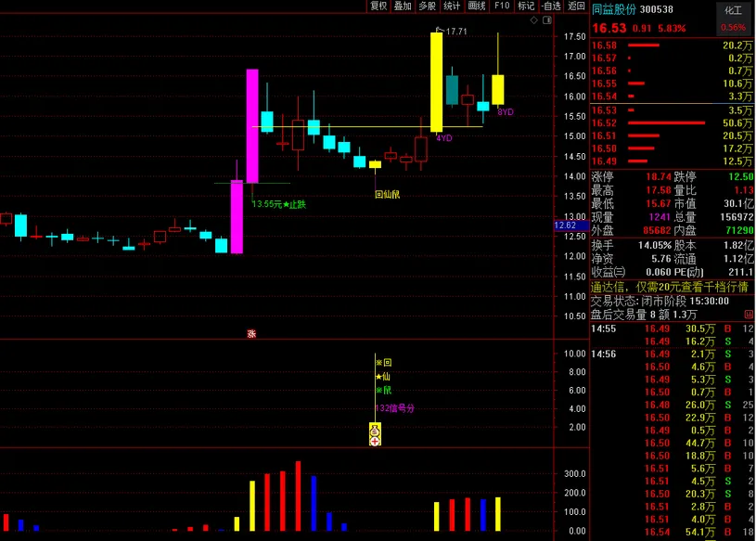Select the buy price 16.53 row
This screenshot has width=756, height=541.
click(673, 110)
